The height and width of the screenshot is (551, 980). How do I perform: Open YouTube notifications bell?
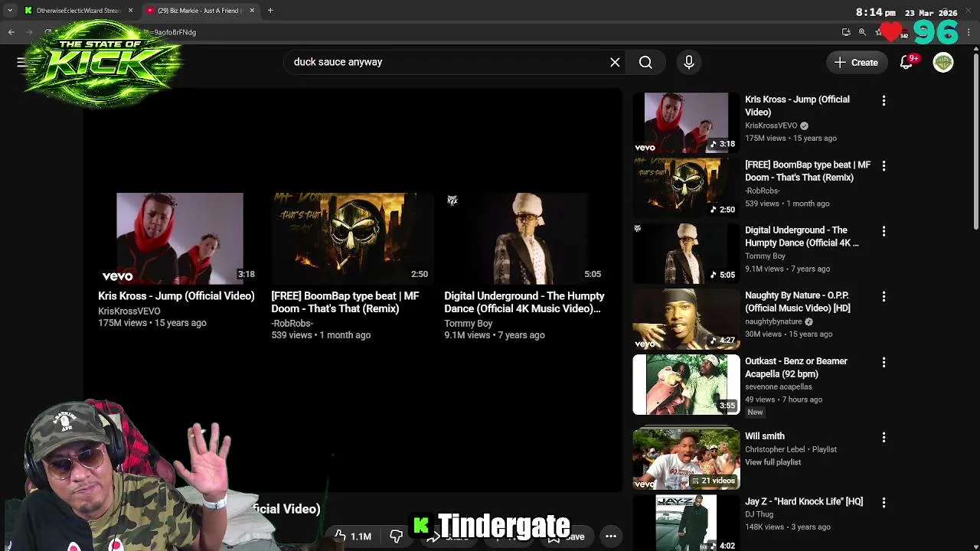906,62
